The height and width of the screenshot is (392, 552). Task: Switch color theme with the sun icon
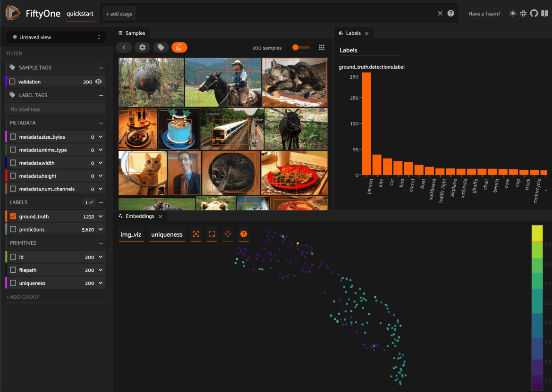click(513, 13)
